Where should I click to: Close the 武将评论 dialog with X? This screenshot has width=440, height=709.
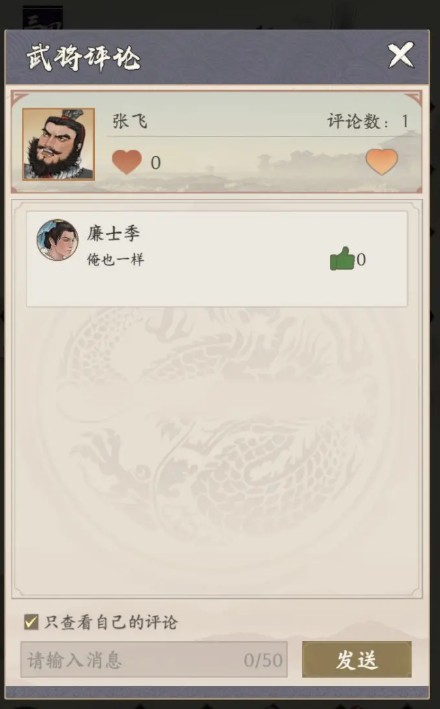(x=401, y=55)
